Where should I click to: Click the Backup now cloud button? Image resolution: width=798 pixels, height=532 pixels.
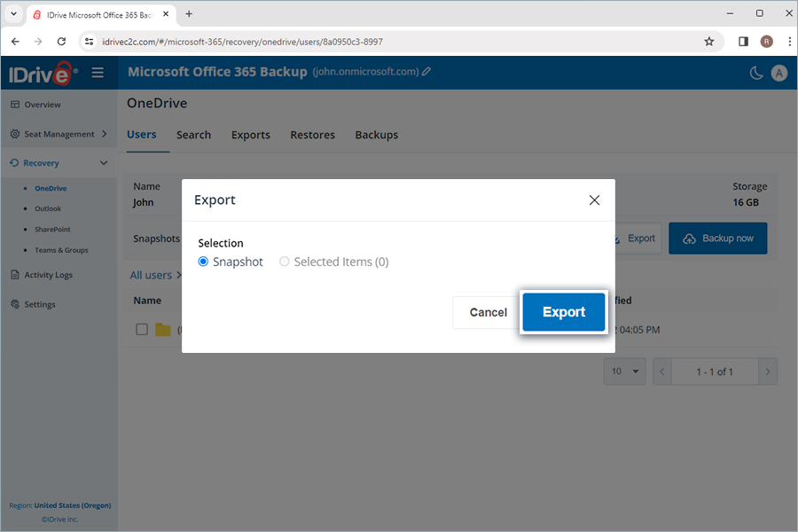click(717, 238)
